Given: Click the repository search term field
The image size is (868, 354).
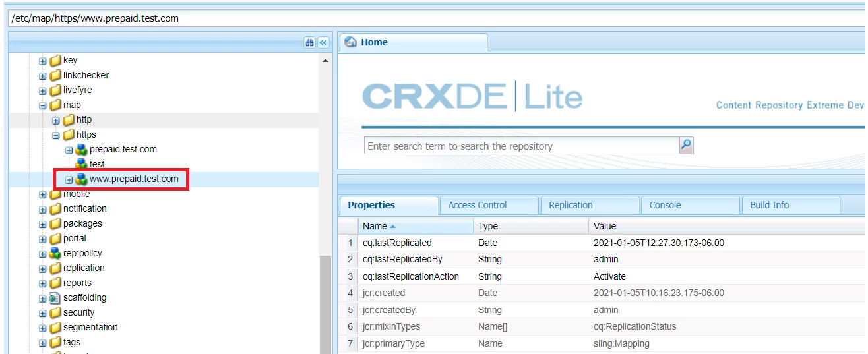Looking at the screenshot, I should (522, 146).
